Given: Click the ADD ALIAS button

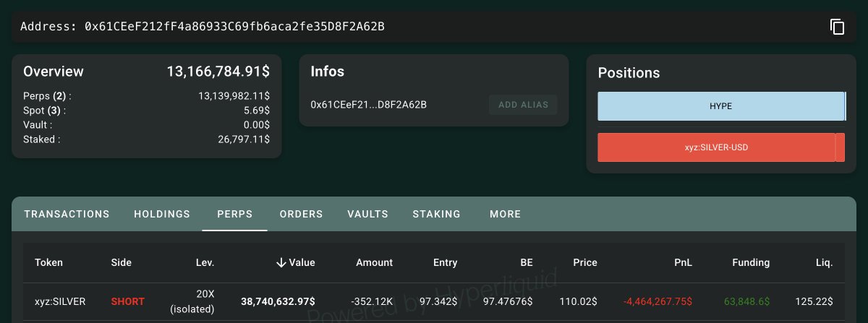Looking at the screenshot, I should tap(523, 105).
